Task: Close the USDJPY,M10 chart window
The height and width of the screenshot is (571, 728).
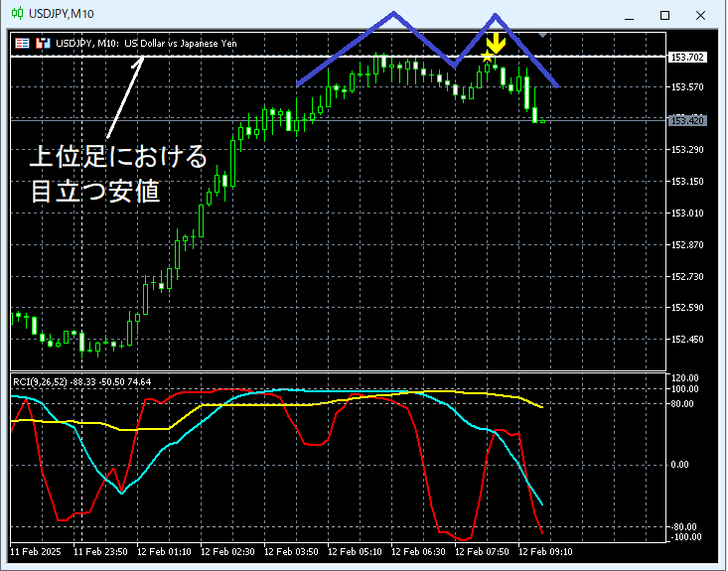Action: pos(700,15)
